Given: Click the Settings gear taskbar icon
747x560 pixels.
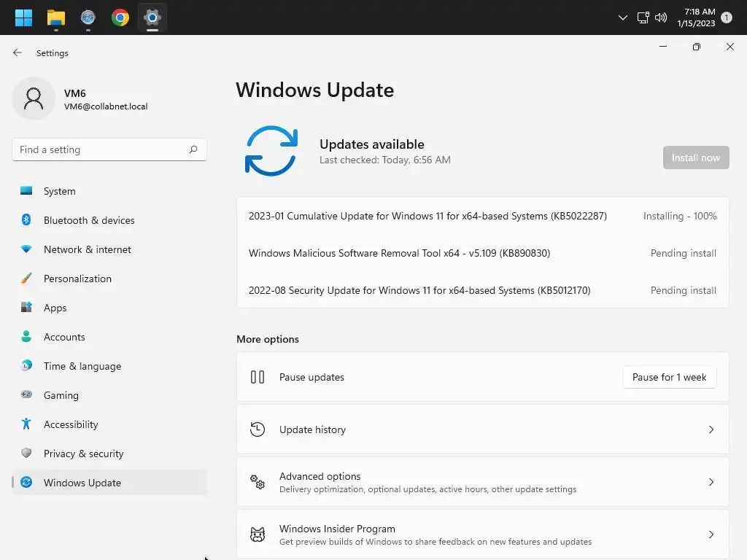Looking at the screenshot, I should coord(152,17).
